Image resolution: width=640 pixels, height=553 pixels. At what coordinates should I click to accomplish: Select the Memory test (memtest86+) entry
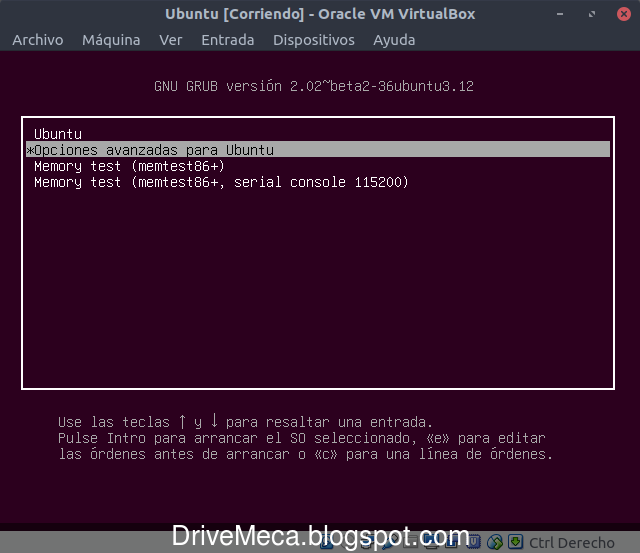(318, 166)
